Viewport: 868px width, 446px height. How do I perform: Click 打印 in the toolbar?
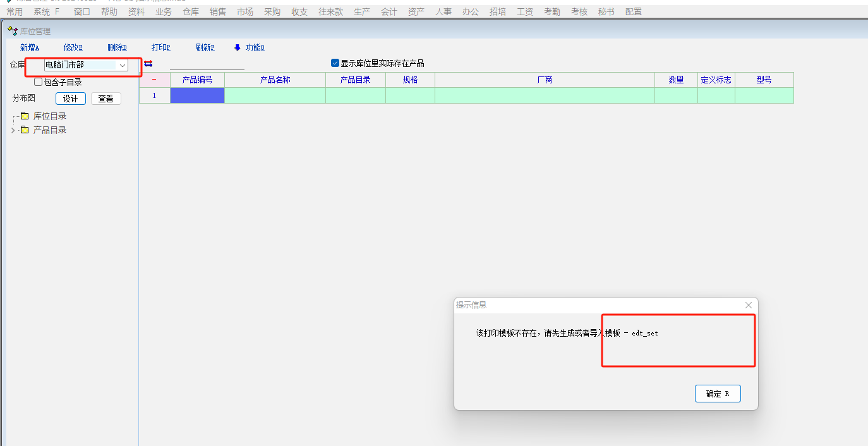[160, 48]
